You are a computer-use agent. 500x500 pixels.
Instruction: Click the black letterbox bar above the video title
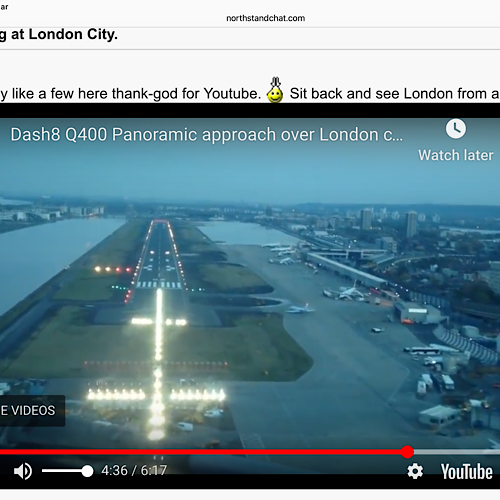coord(250,111)
